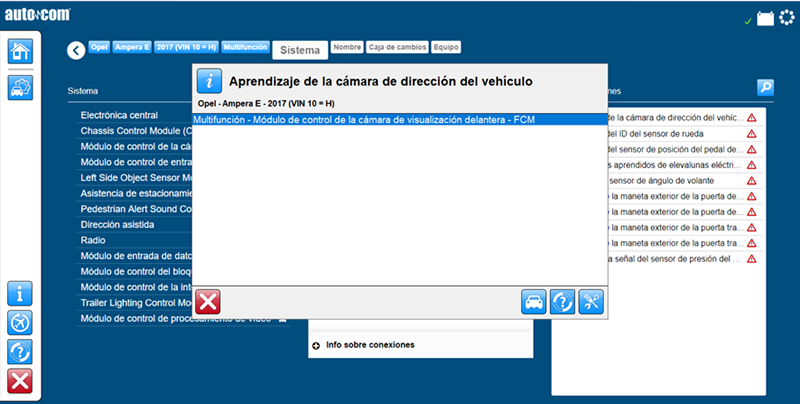Select Módulo de control del bloqueo system
The image size is (800, 404).
tap(134, 271)
